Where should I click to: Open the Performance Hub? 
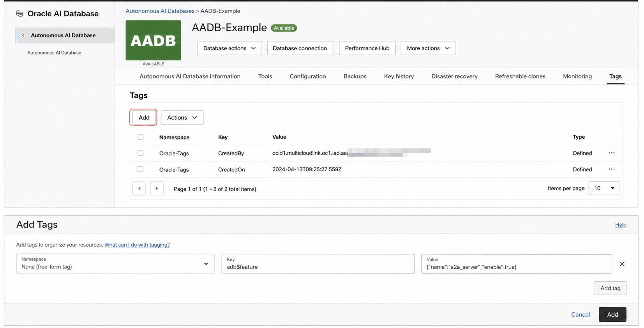(x=367, y=48)
